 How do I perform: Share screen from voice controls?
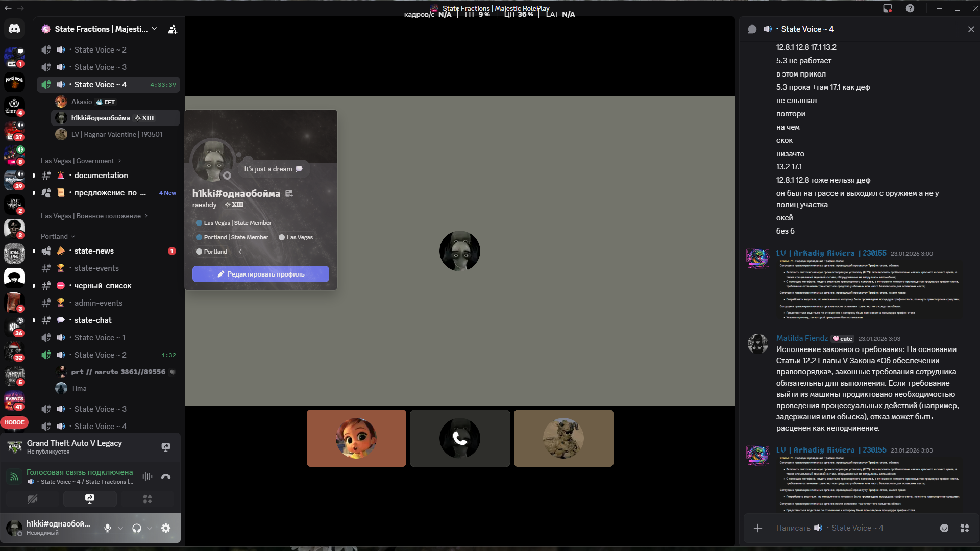click(x=90, y=499)
